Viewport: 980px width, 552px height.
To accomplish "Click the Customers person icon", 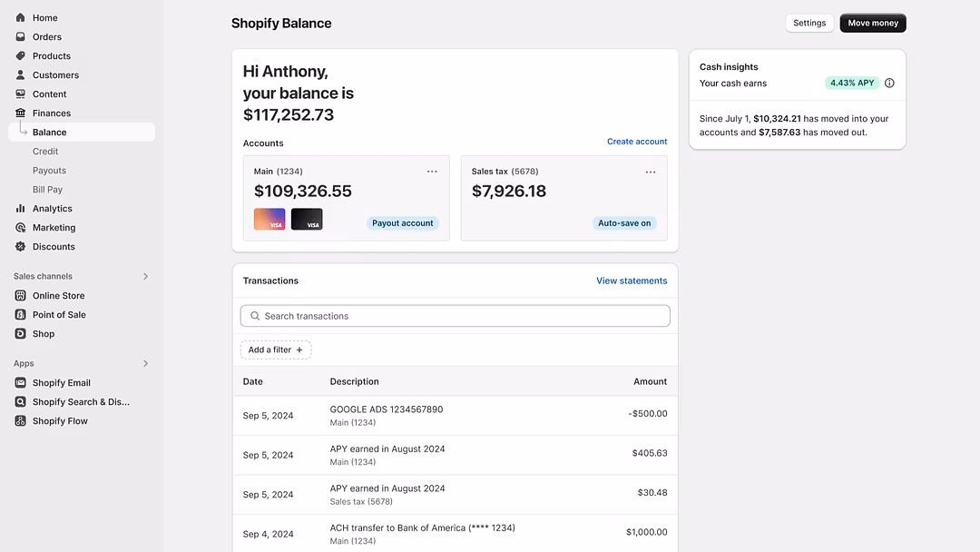I will coord(21,74).
